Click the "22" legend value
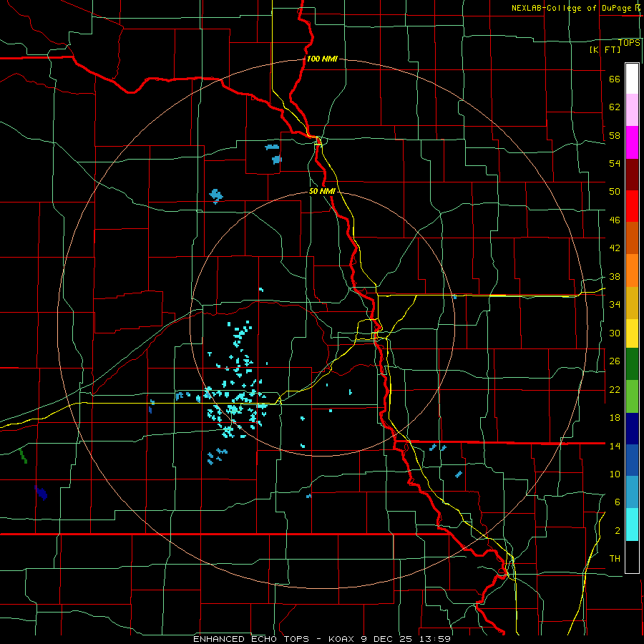The width and height of the screenshot is (644, 644). [x=615, y=389]
